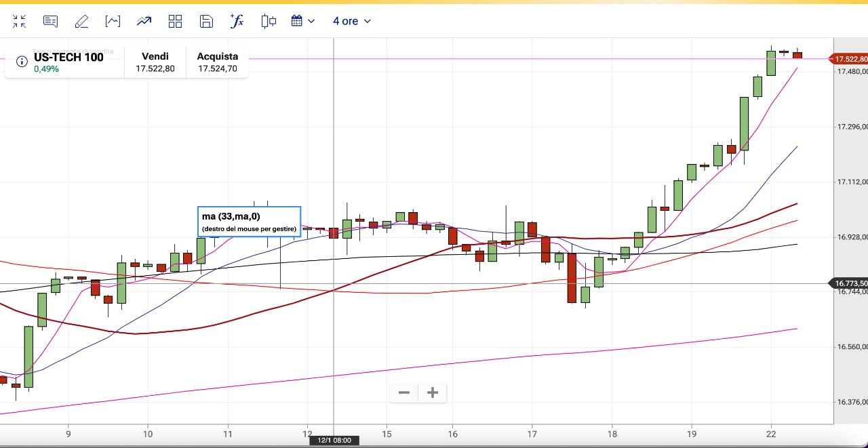
Task: Zoom out the chart with minus button
Action: pos(404,392)
